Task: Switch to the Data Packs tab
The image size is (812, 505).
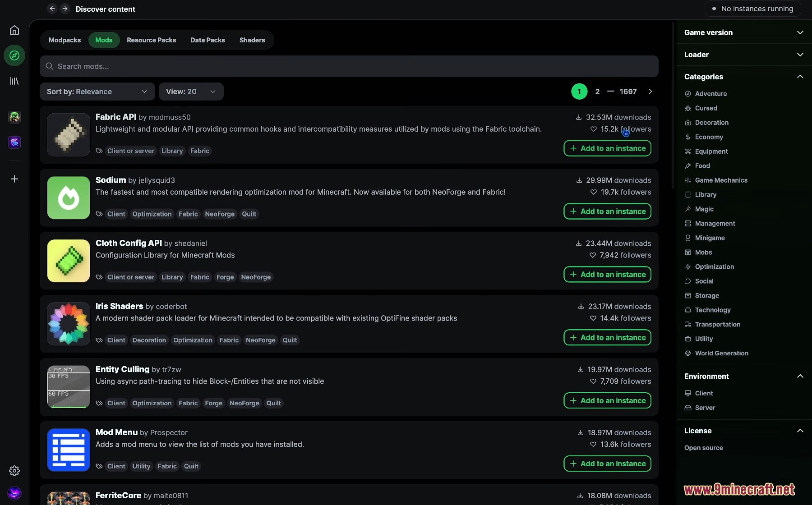Action: click(208, 40)
